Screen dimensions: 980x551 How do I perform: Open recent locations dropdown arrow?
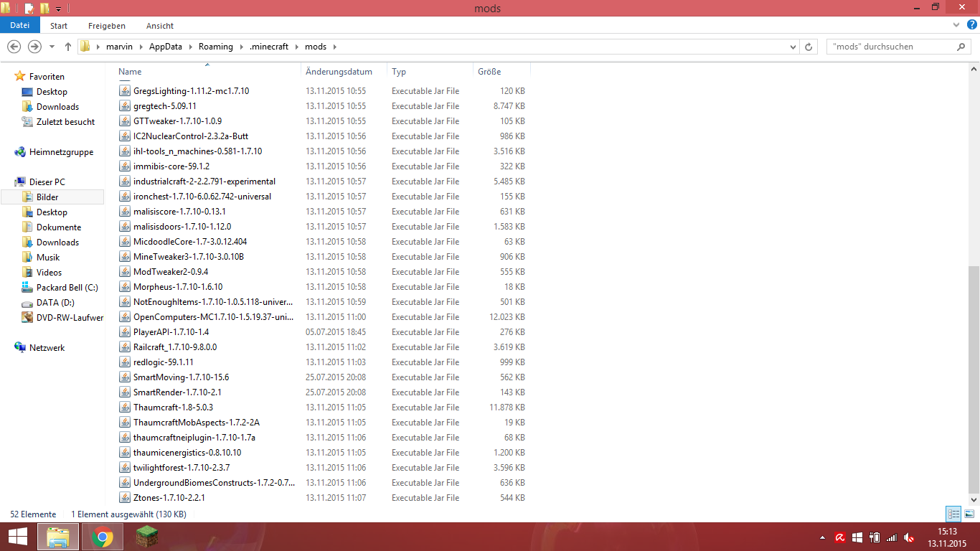point(52,47)
